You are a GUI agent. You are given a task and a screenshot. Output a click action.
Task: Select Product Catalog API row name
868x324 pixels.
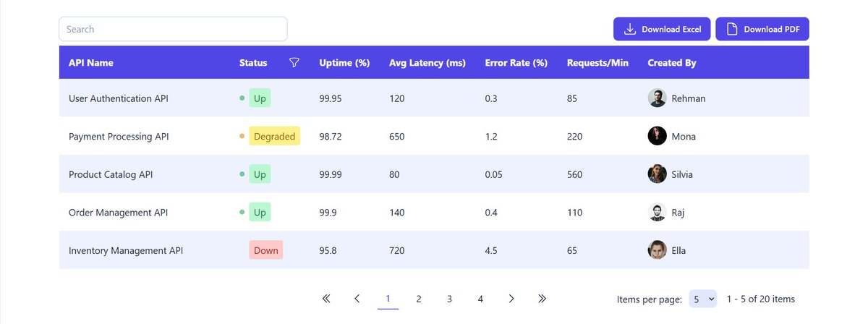click(x=111, y=174)
